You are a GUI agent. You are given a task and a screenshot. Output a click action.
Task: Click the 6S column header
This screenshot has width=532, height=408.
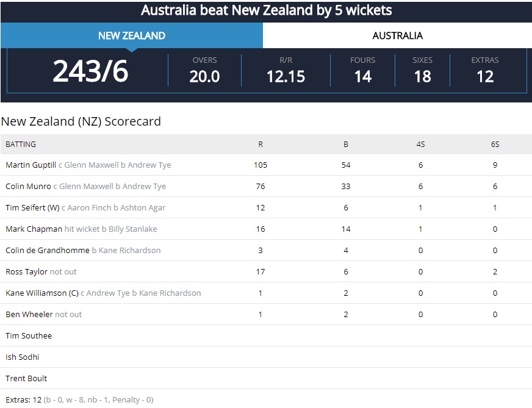[495, 144]
